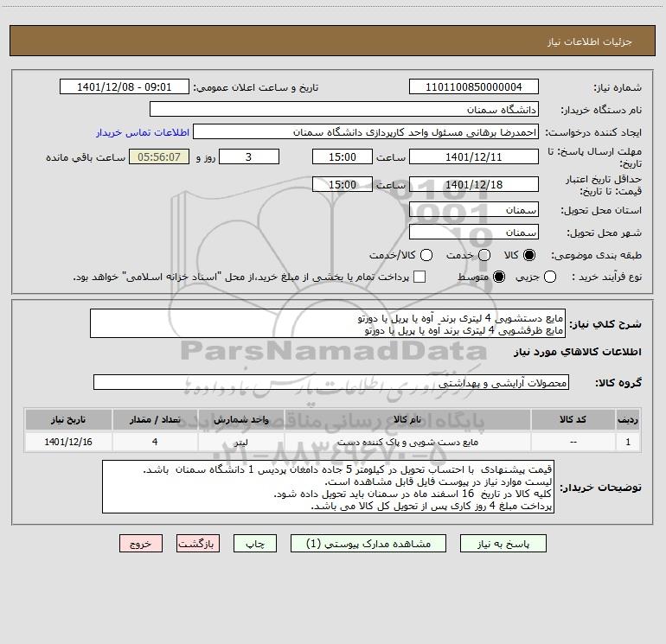Open the اطلاعات تماس خریدار link

coord(143,132)
